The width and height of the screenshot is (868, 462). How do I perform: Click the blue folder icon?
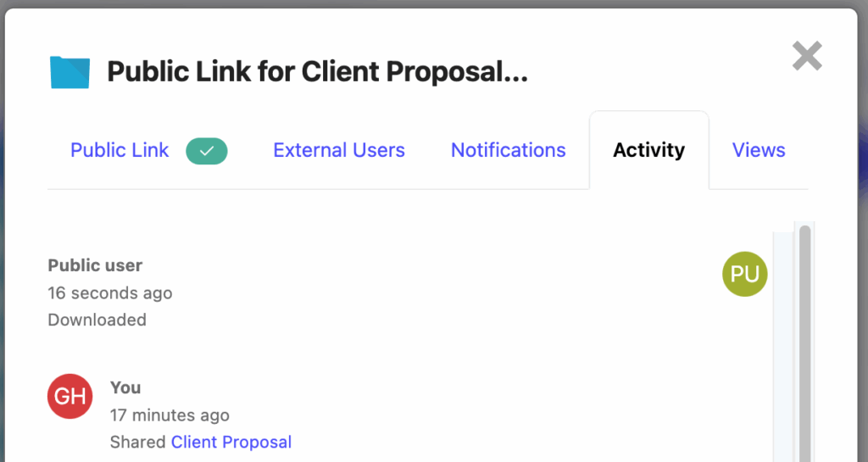[x=70, y=72]
